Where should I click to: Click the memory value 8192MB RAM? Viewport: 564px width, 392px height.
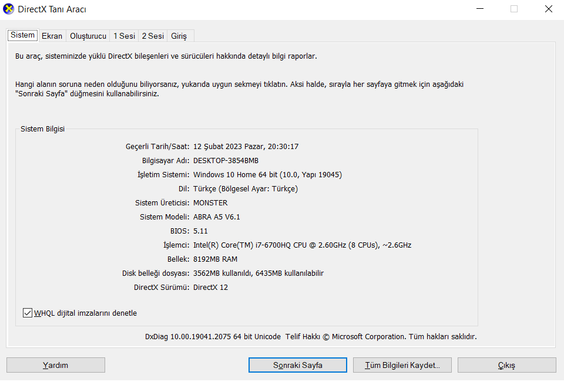pos(215,259)
